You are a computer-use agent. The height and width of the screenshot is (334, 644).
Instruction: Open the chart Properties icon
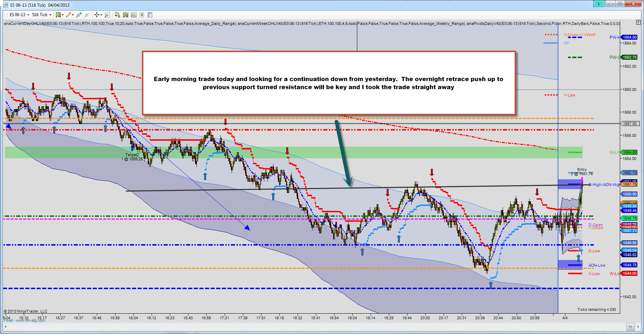pos(150,15)
